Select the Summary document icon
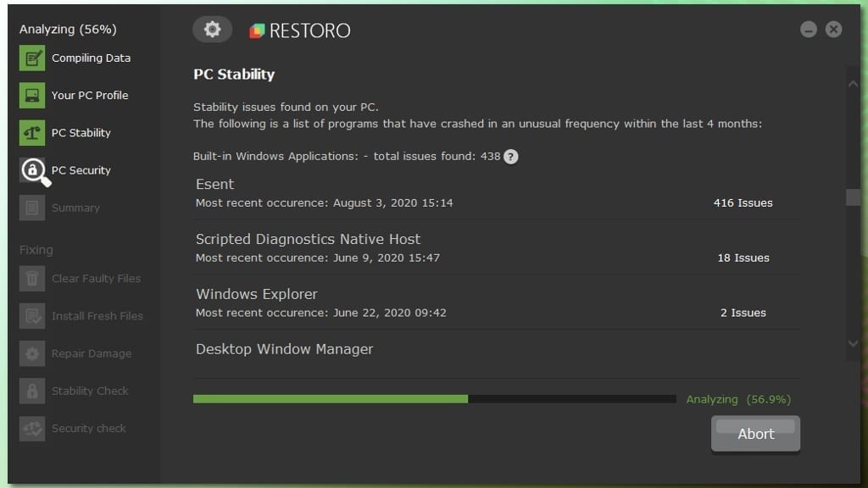 pyautogui.click(x=32, y=208)
